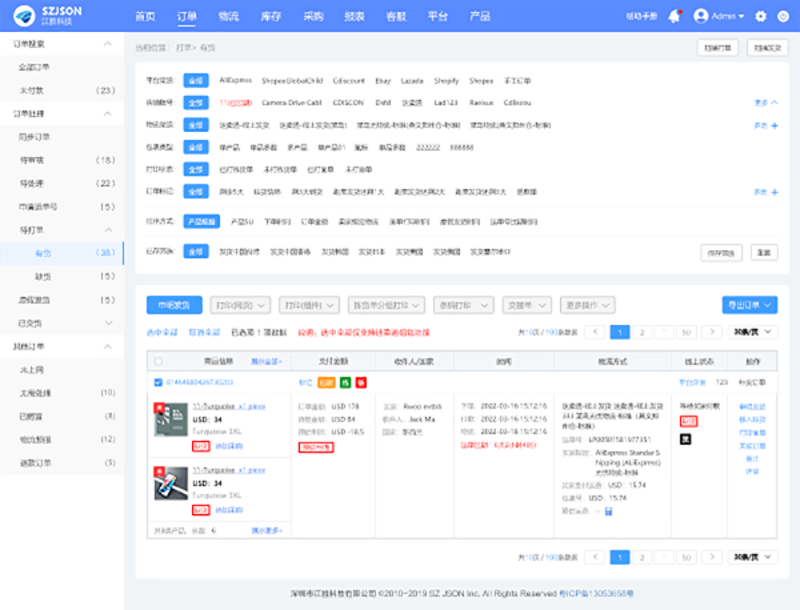The width and height of the screenshot is (800, 610).
Task: Select the 全部 pill in the row containing 222222
Action: [196, 147]
